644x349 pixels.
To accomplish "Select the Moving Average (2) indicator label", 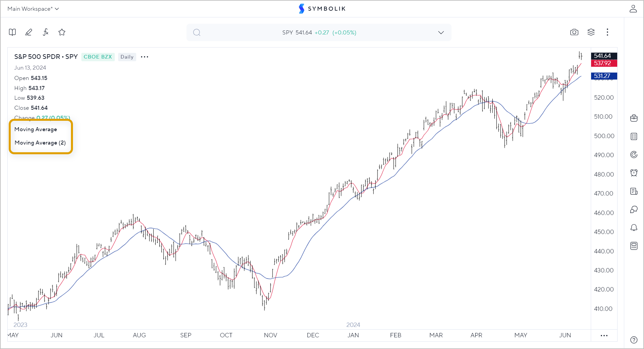I will [x=40, y=143].
